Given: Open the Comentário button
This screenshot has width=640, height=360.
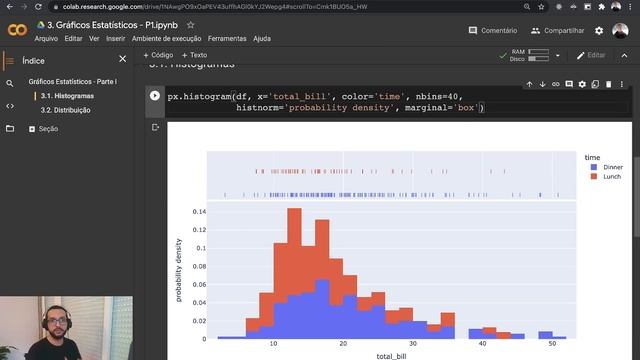Looking at the screenshot, I should 493,31.
